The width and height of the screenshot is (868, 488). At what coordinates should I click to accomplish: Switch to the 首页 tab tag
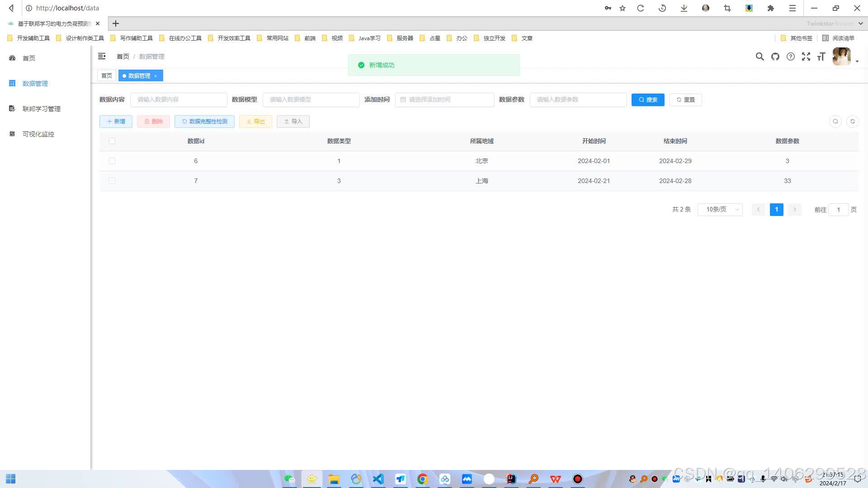click(107, 76)
